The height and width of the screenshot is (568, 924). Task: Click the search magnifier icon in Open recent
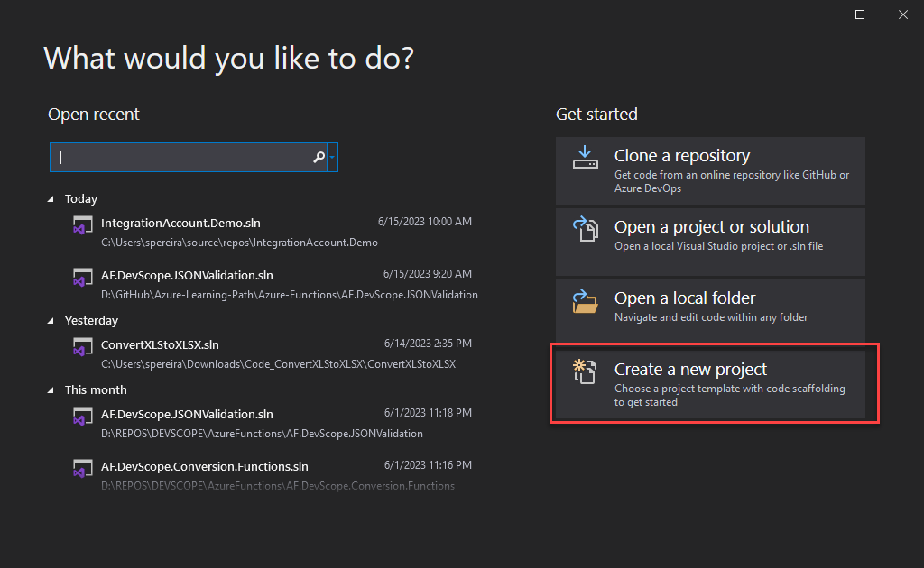tap(319, 157)
